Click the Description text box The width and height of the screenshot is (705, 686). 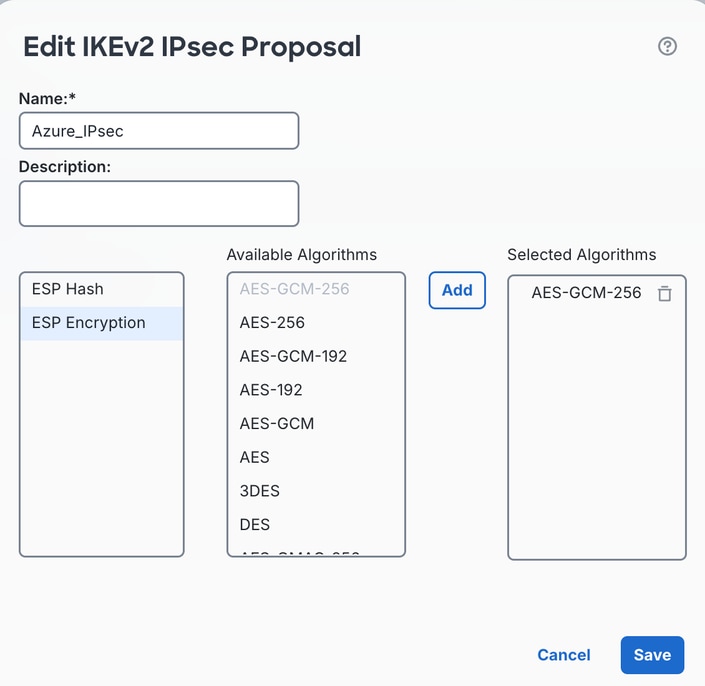click(159, 204)
